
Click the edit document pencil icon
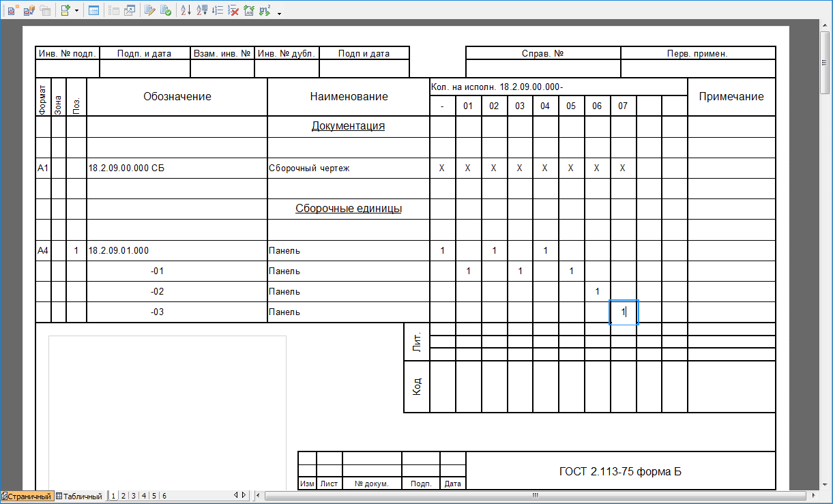point(149,10)
